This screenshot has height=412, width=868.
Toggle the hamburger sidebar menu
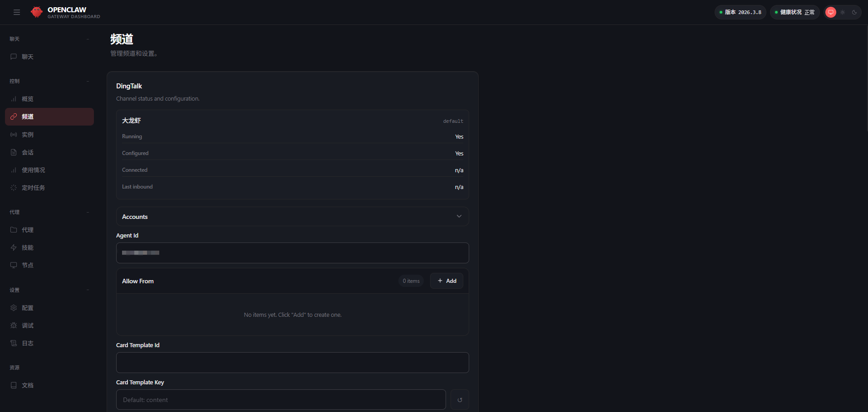[x=17, y=12]
